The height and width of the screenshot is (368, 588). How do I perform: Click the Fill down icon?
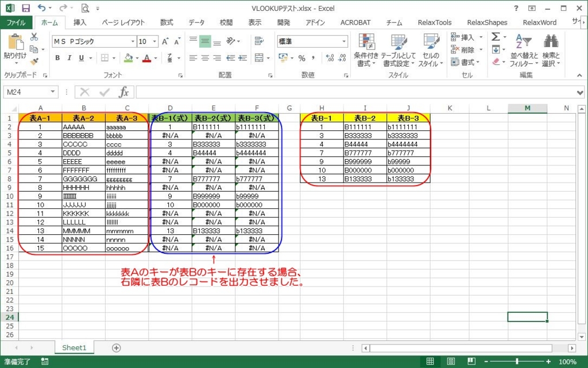pyautogui.click(x=496, y=49)
